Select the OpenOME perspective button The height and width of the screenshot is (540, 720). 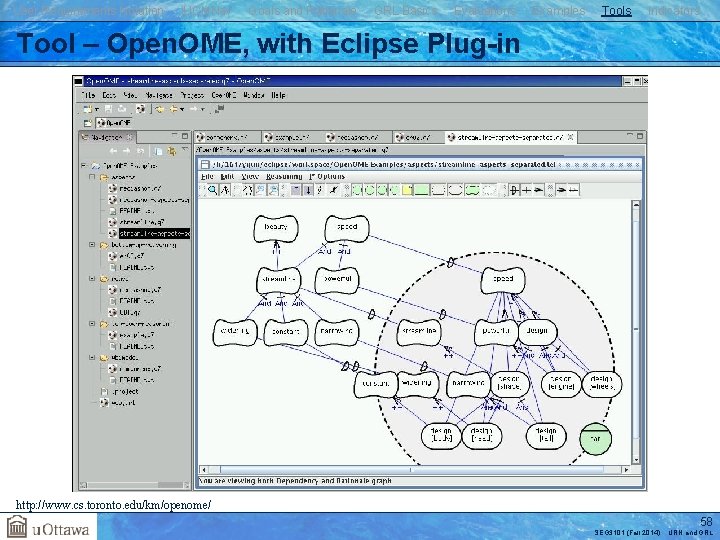click(114, 123)
